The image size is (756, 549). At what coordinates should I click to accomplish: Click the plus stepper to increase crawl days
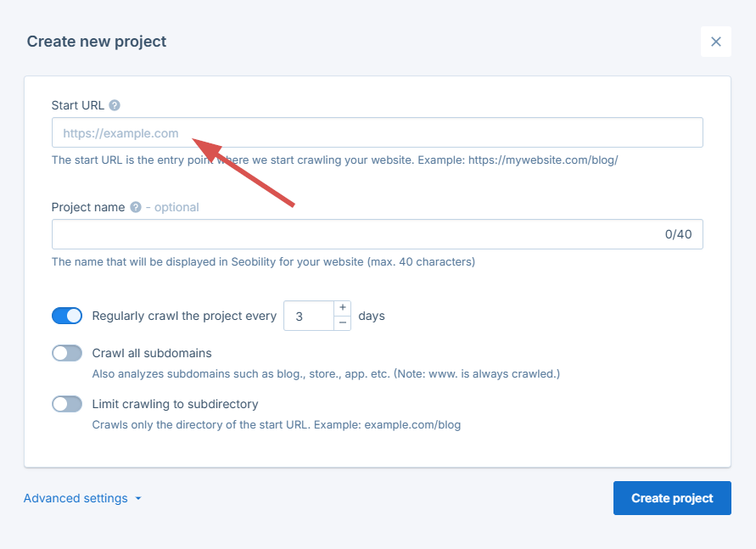(x=342, y=308)
